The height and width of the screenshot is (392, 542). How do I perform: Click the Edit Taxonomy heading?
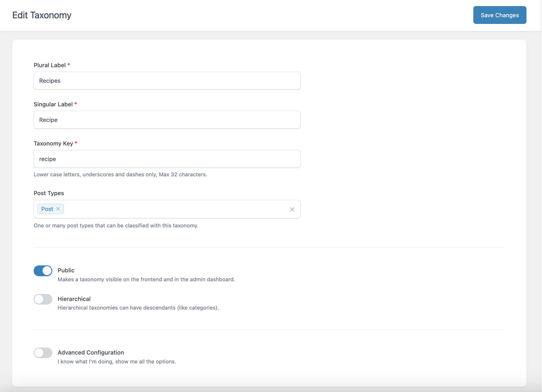tap(41, 15)
